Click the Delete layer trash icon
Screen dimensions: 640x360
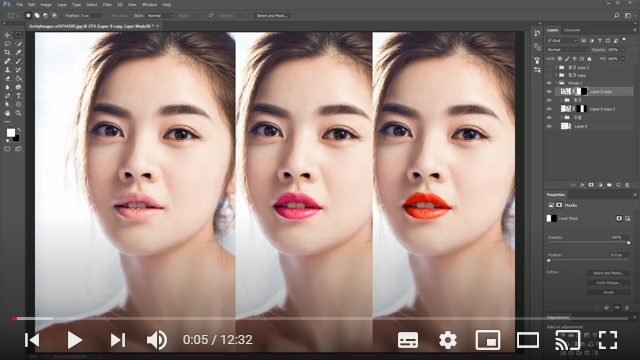pyautogui.click(x=627, y=185)
